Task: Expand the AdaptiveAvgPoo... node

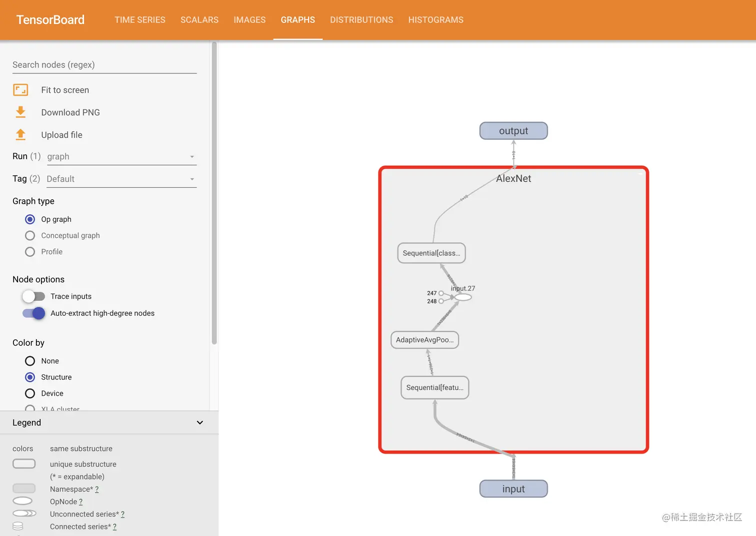Action: click(424, 340)
